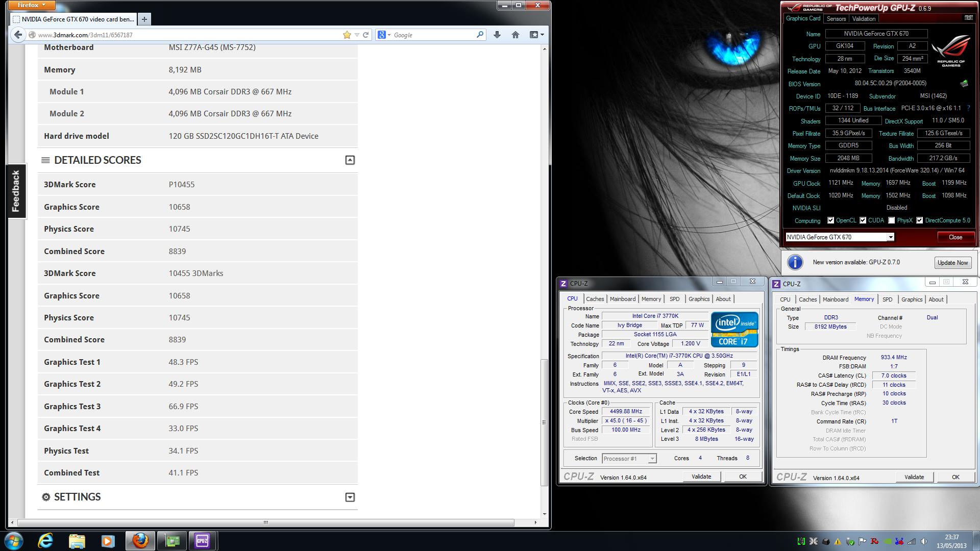Open Internet Explorer from the taskbar
The width and height of the screenshot is (980, 551).
point(45,540)
